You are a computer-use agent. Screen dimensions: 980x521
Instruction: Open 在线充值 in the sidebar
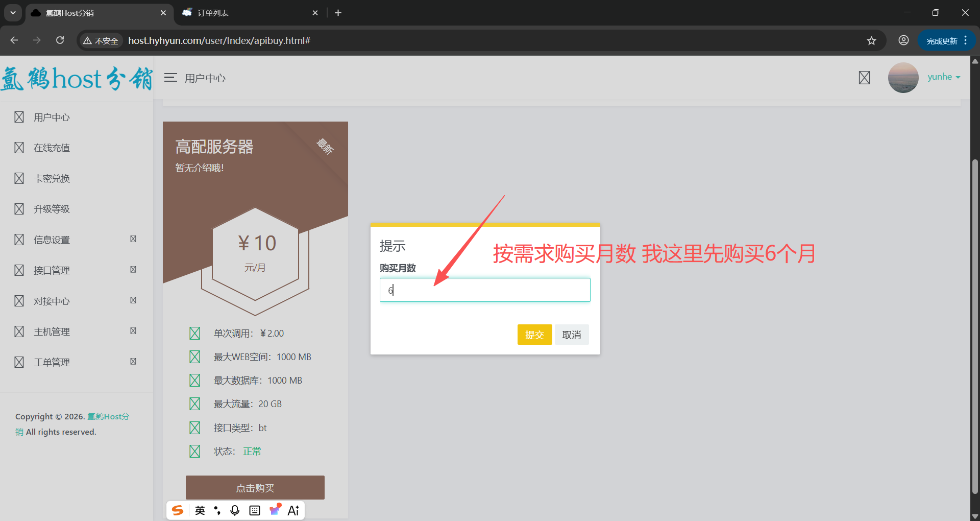(52, 148)
